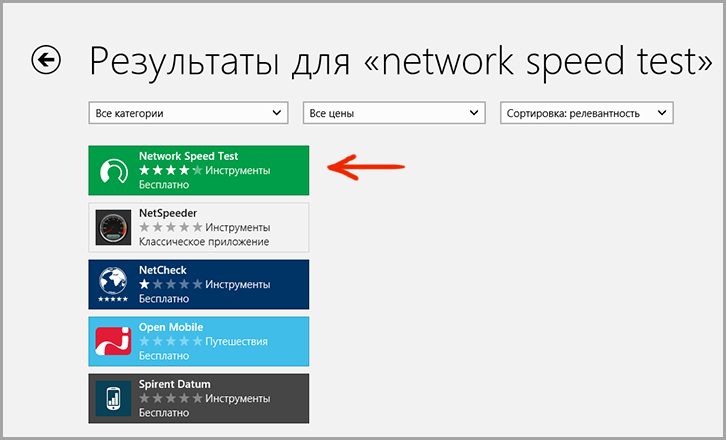Click 'Классическое приложение' under NetSpeeder

point(204,242)
